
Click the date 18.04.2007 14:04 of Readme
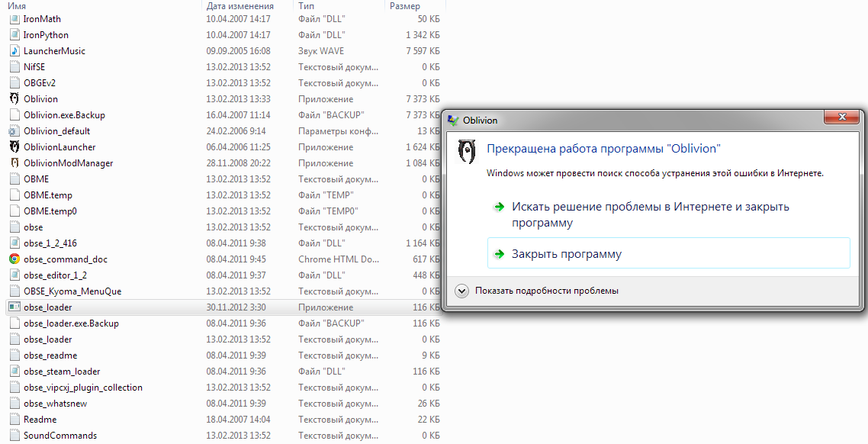[x=239, y=420]
